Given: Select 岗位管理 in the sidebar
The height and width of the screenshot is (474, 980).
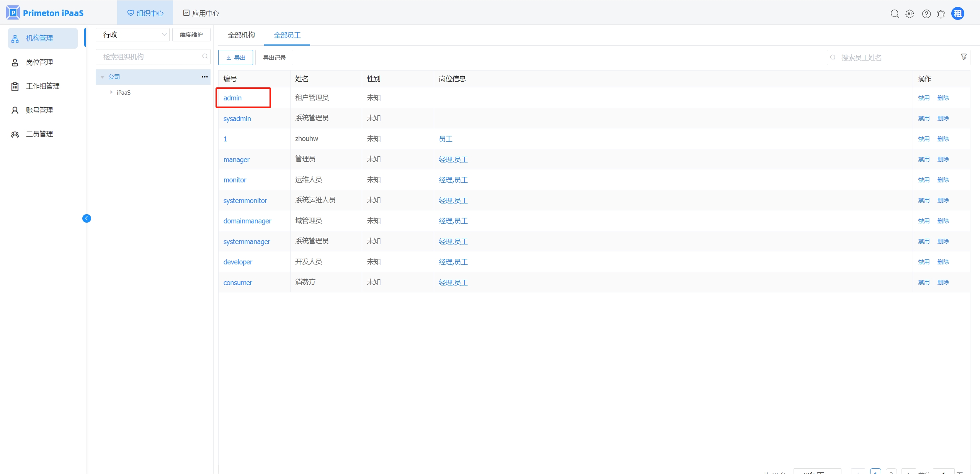Looking at the screenshot, I should coord(39,62).
